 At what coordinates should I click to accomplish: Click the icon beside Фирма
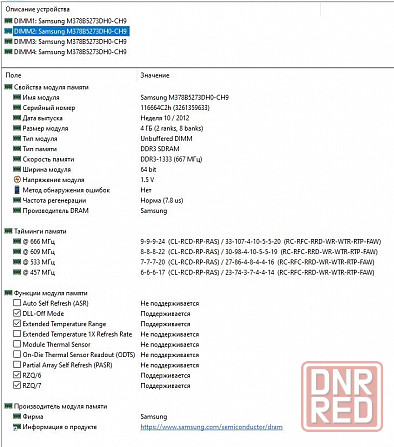(17, 417)
